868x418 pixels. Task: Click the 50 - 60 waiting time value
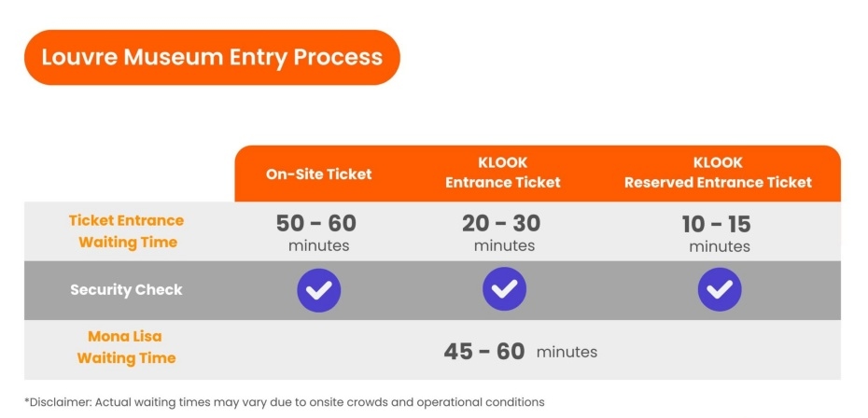[316, 224]
